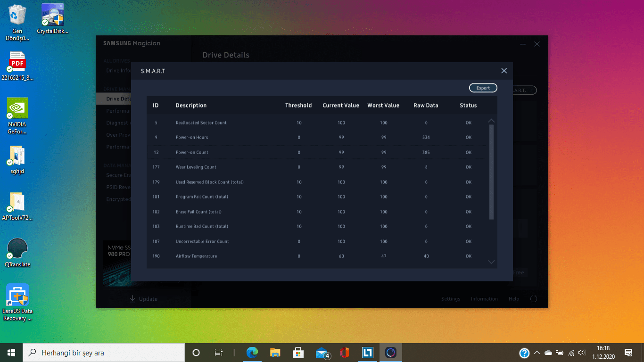Open Cortana from the taskbar
The image size is (644, 362).
pos(196,353)
